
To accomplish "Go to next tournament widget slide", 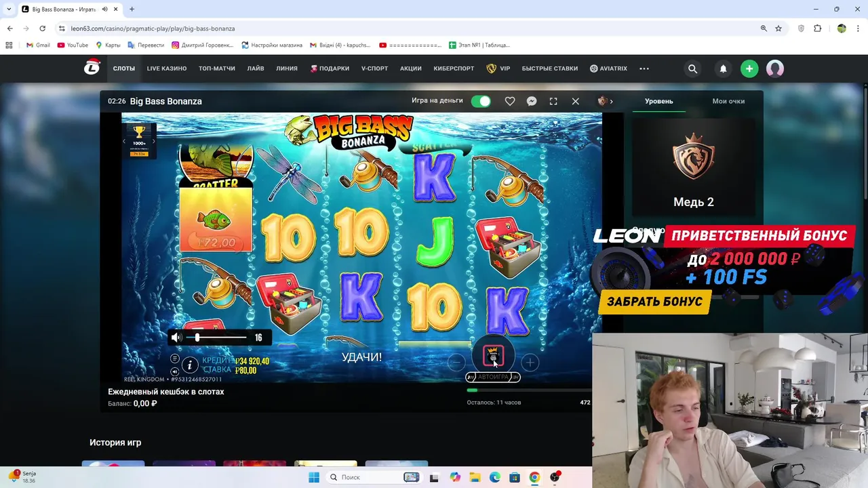I will pos(154,141).
